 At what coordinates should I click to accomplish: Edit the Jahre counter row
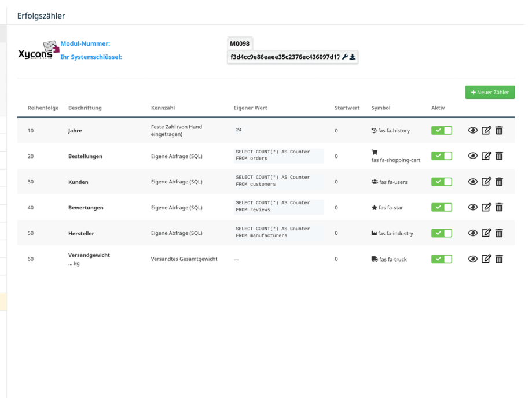click(486, 130)
